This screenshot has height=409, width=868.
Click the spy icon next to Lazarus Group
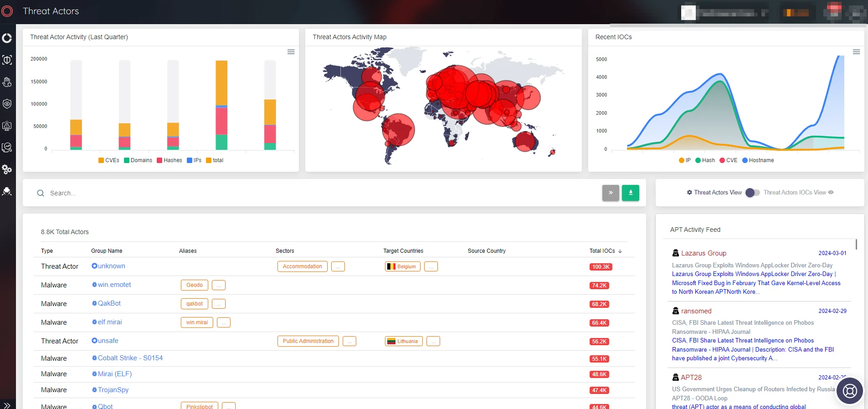676,253
